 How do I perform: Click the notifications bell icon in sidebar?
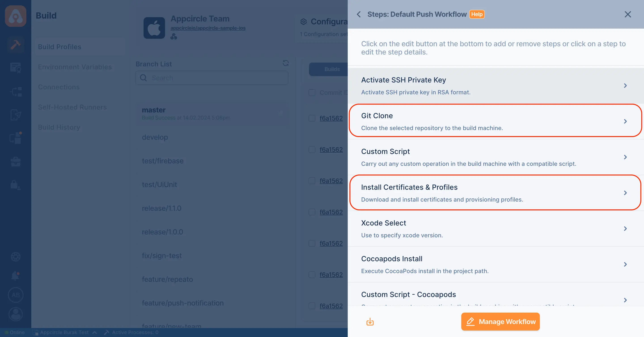click(15, 276)
